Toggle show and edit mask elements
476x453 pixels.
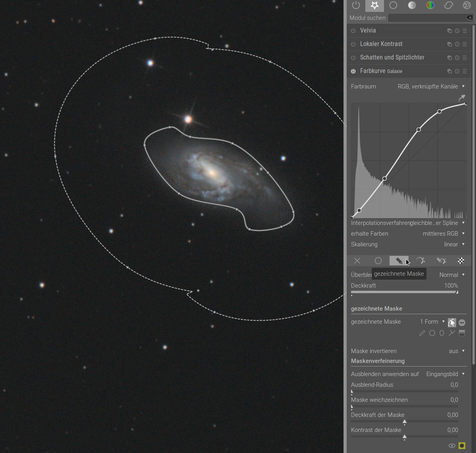coord(452,322)
